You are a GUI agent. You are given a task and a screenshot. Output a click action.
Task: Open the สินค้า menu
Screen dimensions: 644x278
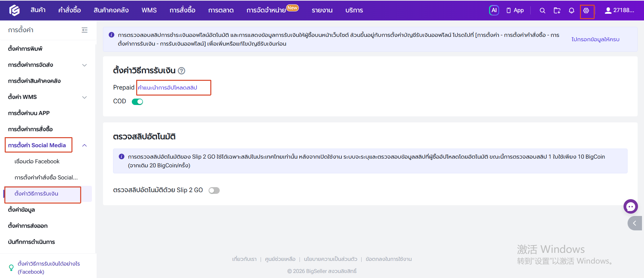pos(38,10)
